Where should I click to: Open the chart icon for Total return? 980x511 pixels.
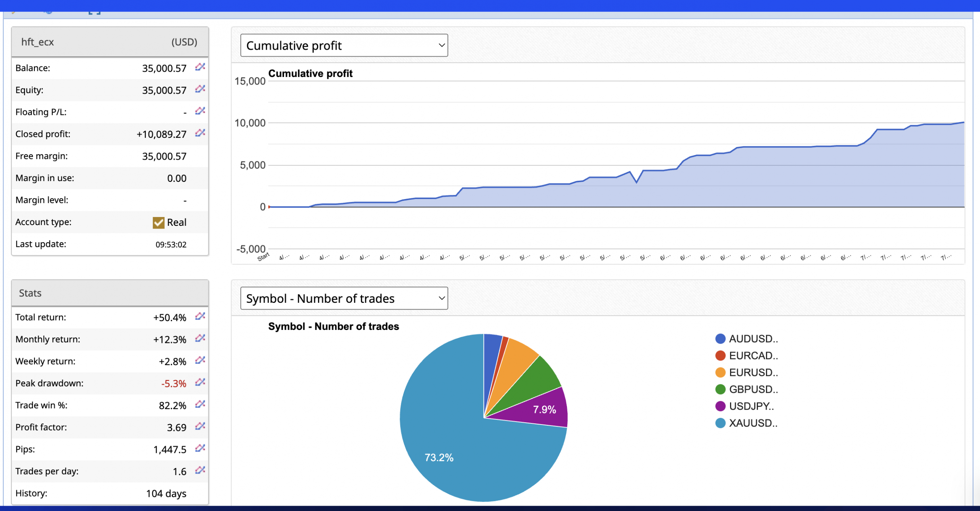200,316
